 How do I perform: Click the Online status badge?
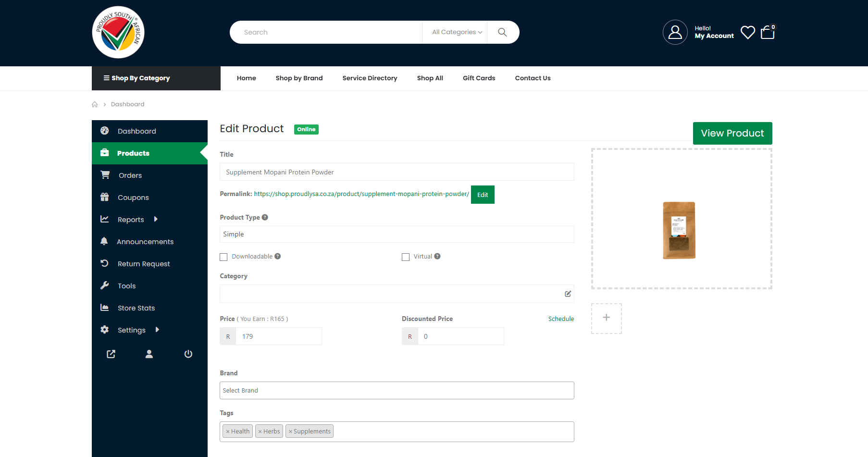306,129
